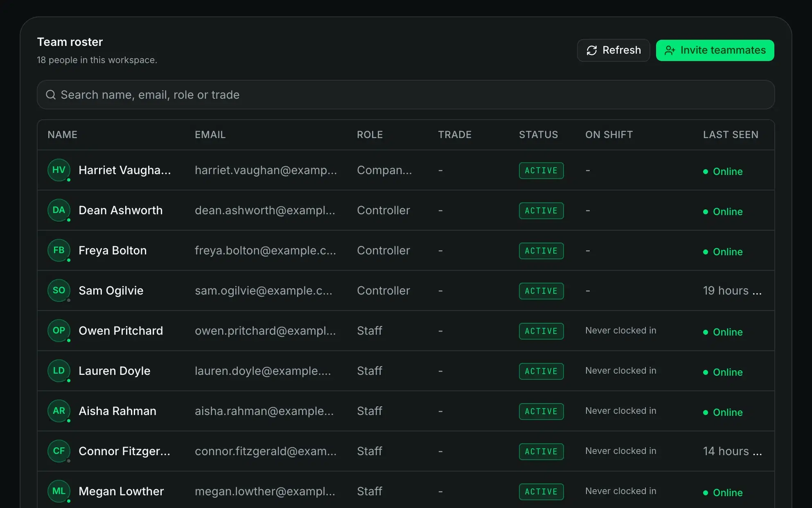Sort by the ROLE column header
This screenshot has height=508, width=812.
click(x=370, y=135)
